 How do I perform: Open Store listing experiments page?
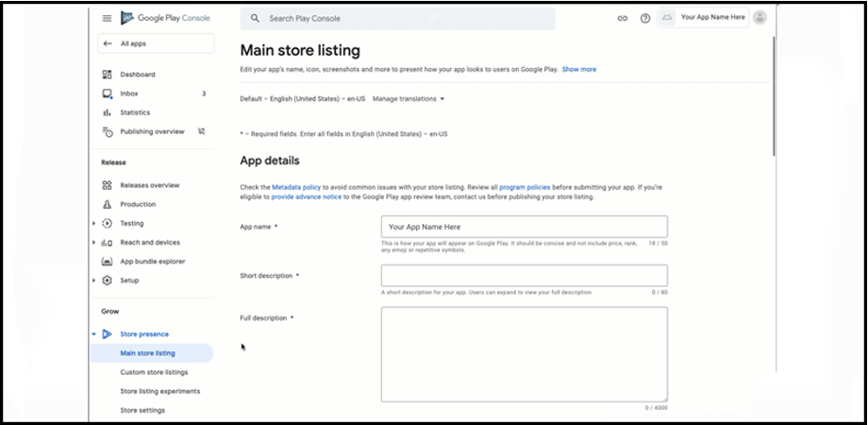click(159, 391)
